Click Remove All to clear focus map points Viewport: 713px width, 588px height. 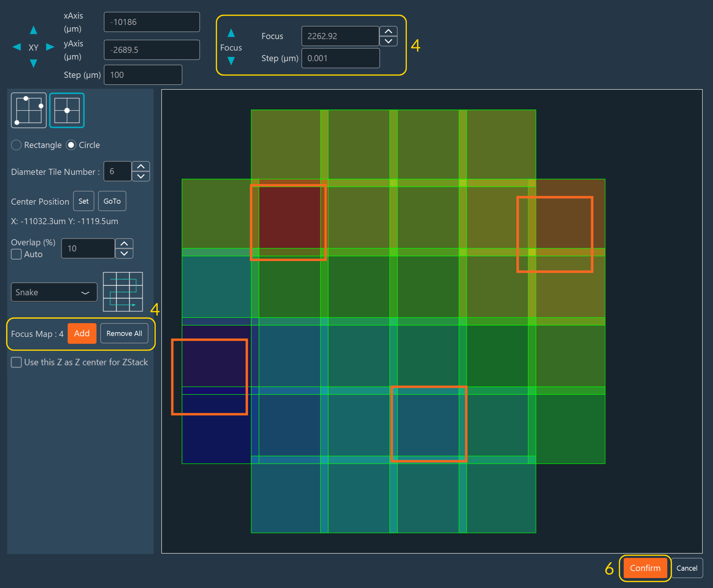point(124,333)
